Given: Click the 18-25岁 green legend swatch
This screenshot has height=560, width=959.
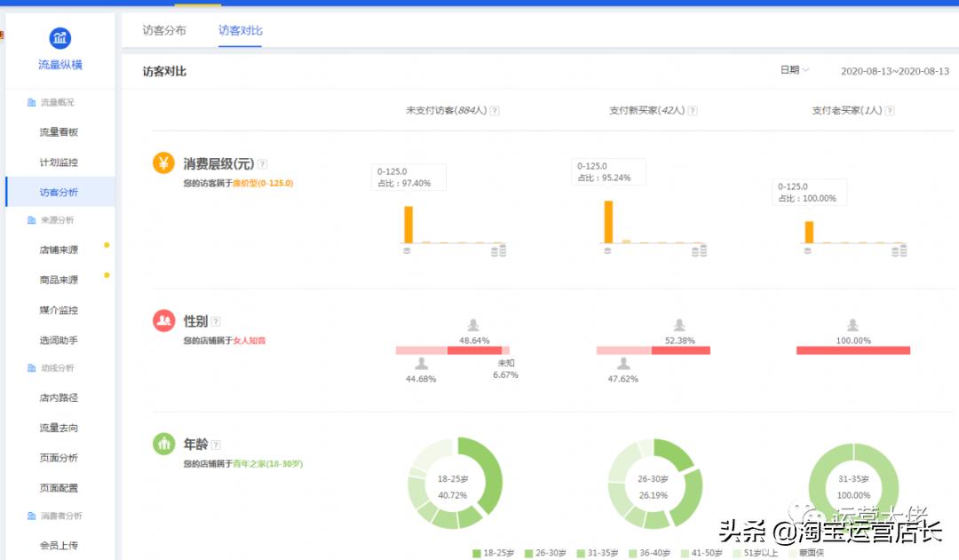Looking at the screenshot, I should [477, 552].
